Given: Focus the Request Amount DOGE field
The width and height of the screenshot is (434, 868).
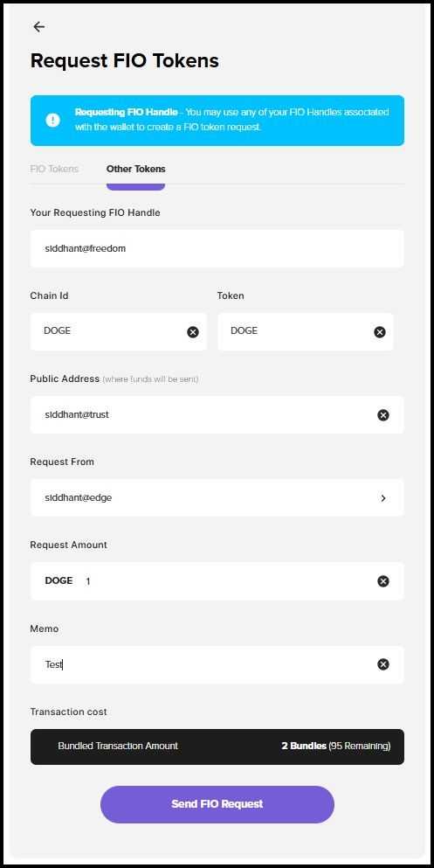Looking at the screenshot, I should pos(217,581).
